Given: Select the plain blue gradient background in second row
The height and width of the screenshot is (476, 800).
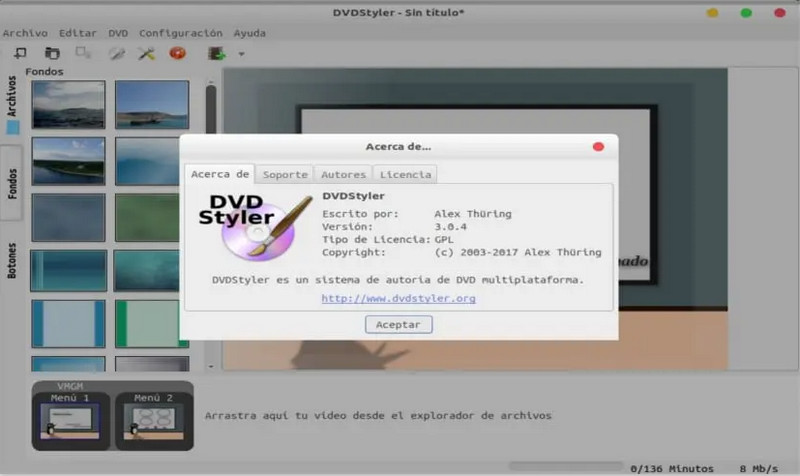Looking at the screenshot, I should [147, 161].
